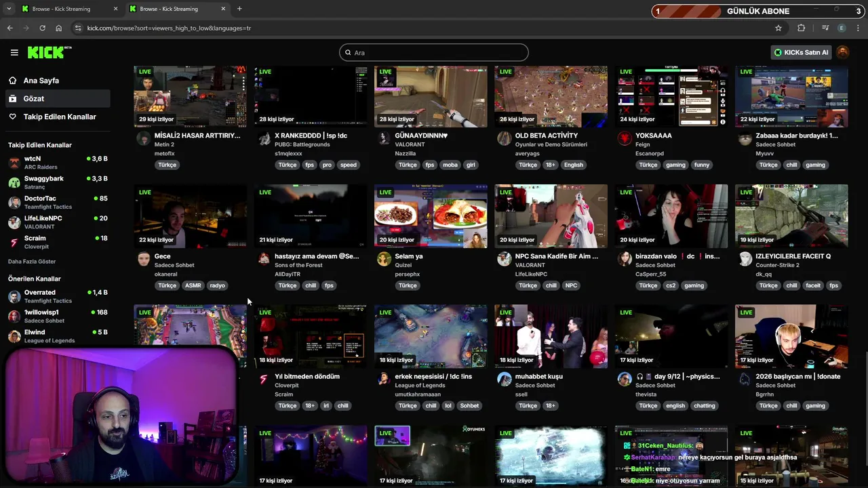The width and height of the screenshot is (868, 488).
Task: Click the Scraim sidebar avatar
Action: 14,242
